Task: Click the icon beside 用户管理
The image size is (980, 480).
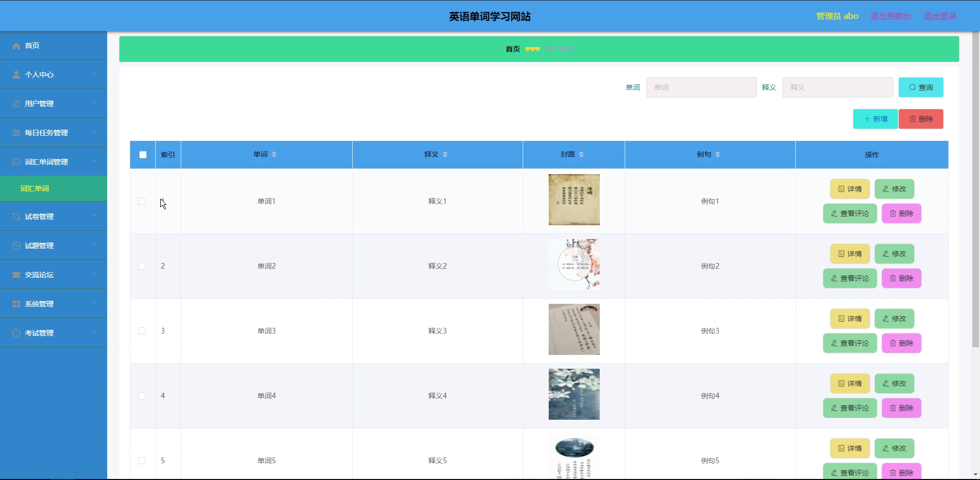Action: coord(16,104)
